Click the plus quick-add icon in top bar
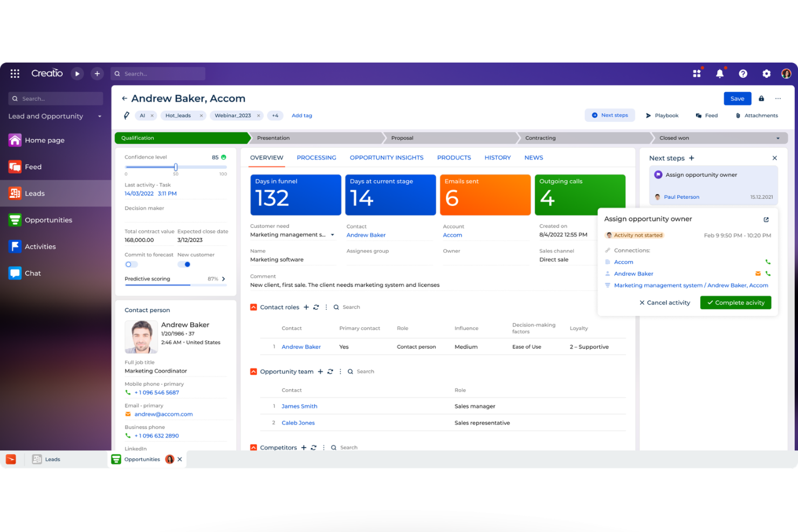The width and height of the screenshot is (798, 532). click(97, 73)
